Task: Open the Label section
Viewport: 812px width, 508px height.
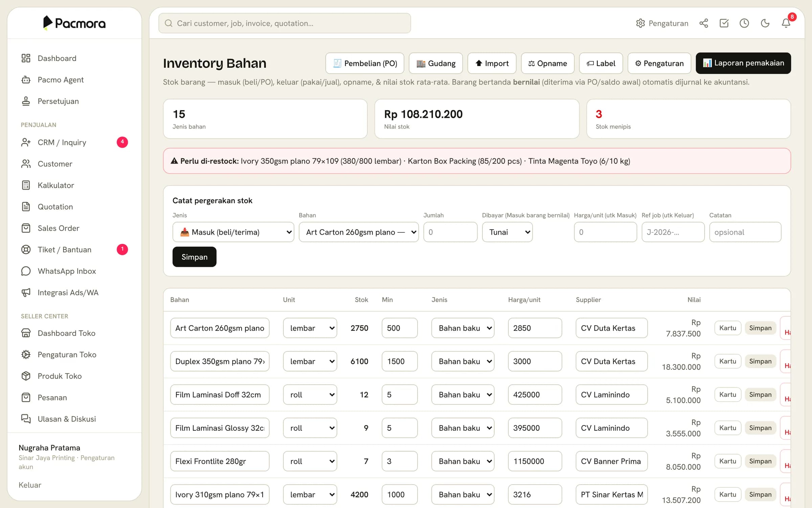Action: [601, 63]
